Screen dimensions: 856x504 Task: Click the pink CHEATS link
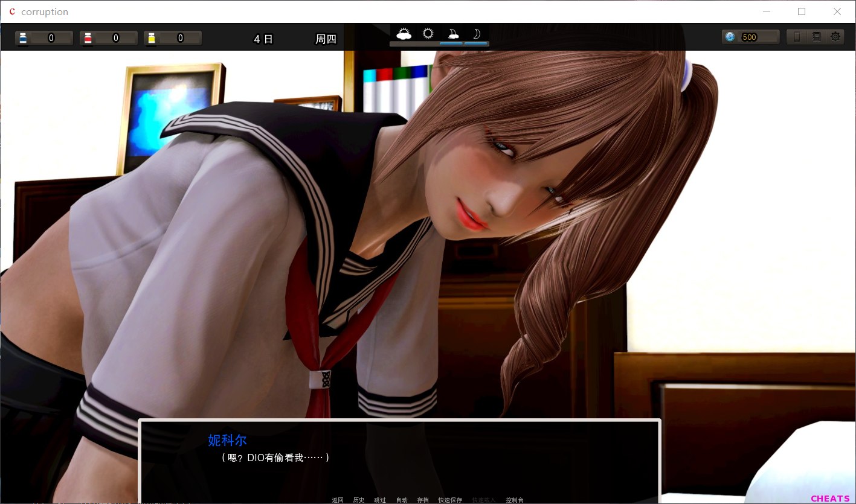(830, 499)
